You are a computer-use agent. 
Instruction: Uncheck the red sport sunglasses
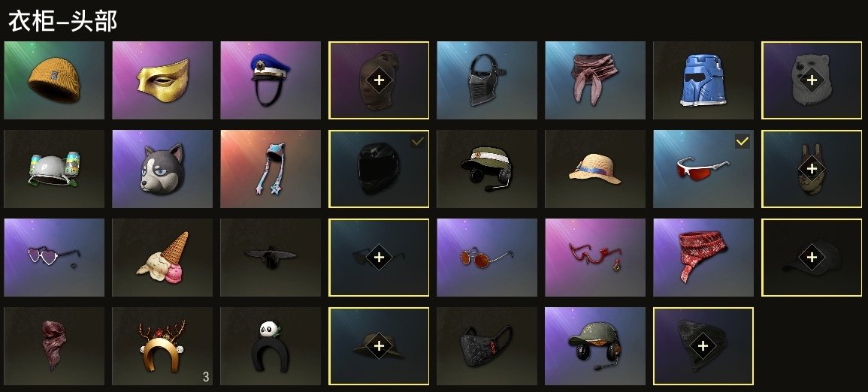click(x=742, y=142)
